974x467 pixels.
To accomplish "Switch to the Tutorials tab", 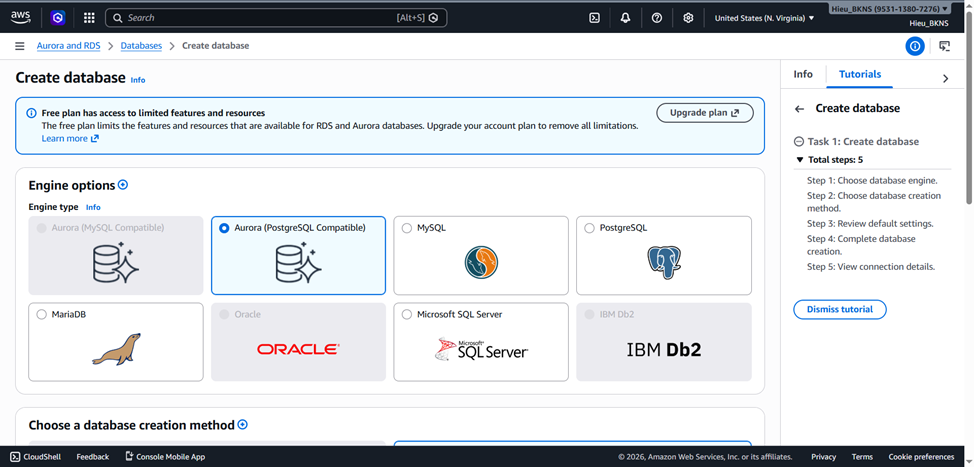I will tap(860, 74).
